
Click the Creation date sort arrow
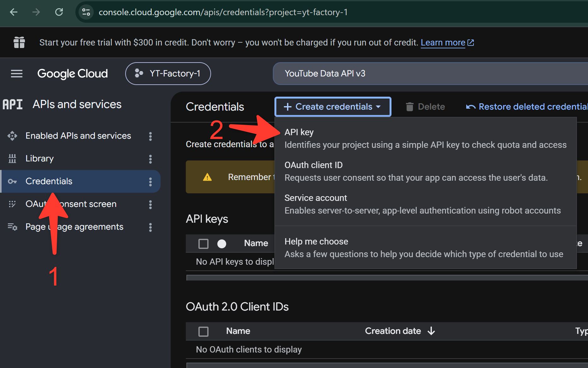tap(431, 331)
